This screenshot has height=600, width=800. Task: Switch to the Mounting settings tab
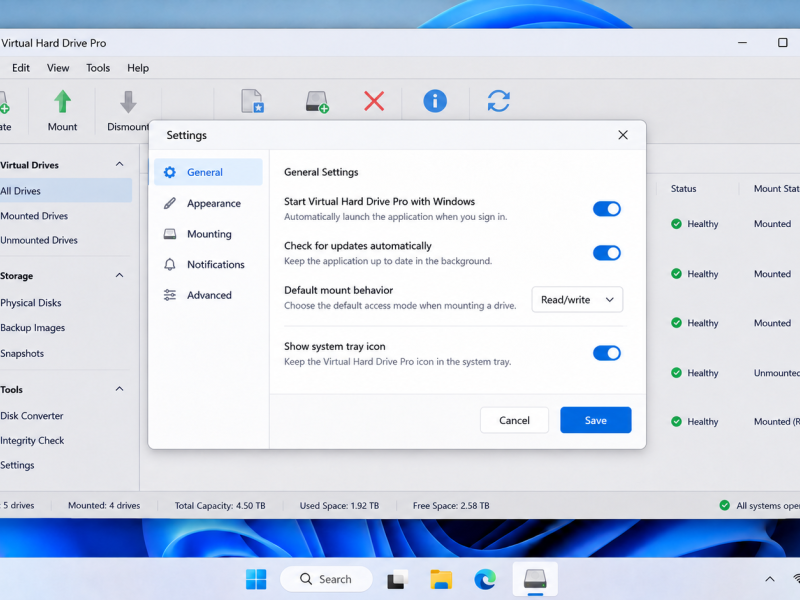[208, 234]
